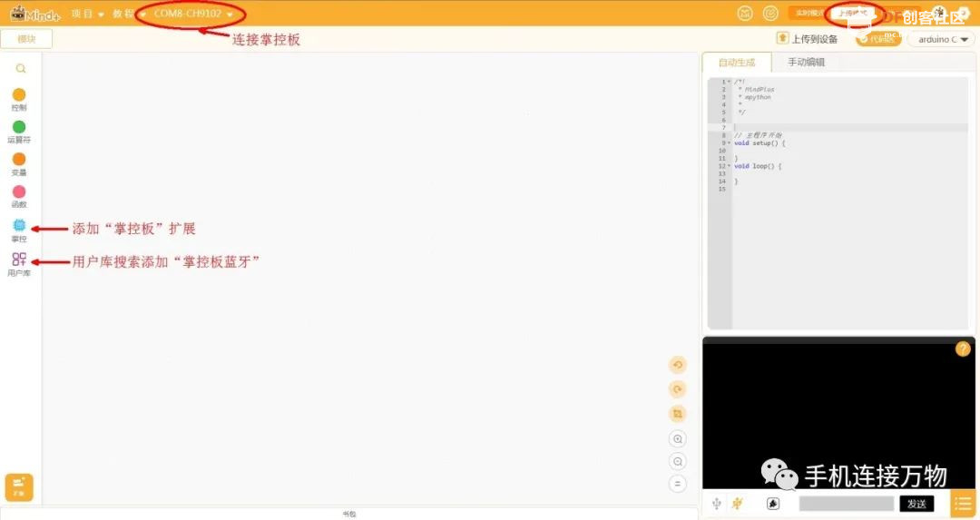Click the Mind+ logo

35,13
